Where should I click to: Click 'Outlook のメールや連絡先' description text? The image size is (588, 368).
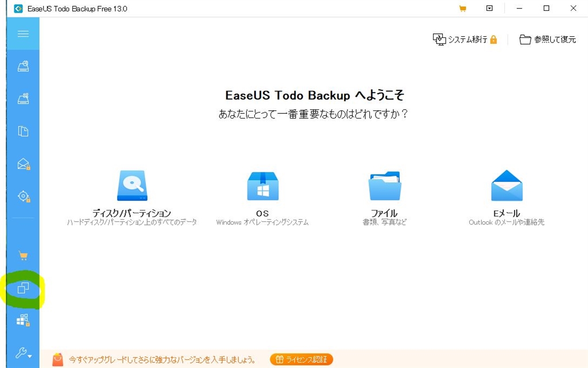click(506, 223)
